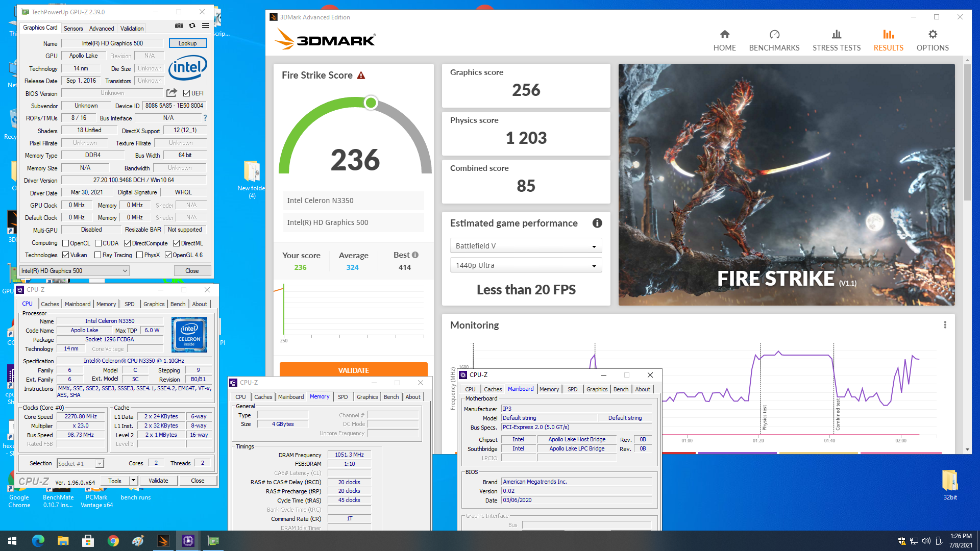This screenshot has width=980, height=551.
Task: Open File Explorer from the taskbar
Action: point(63,541)
